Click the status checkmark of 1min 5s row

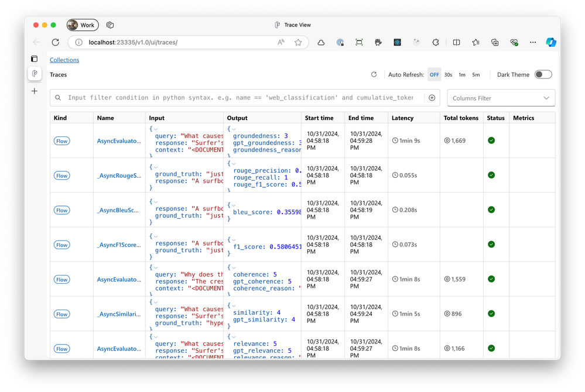click(x=491, y=314)
